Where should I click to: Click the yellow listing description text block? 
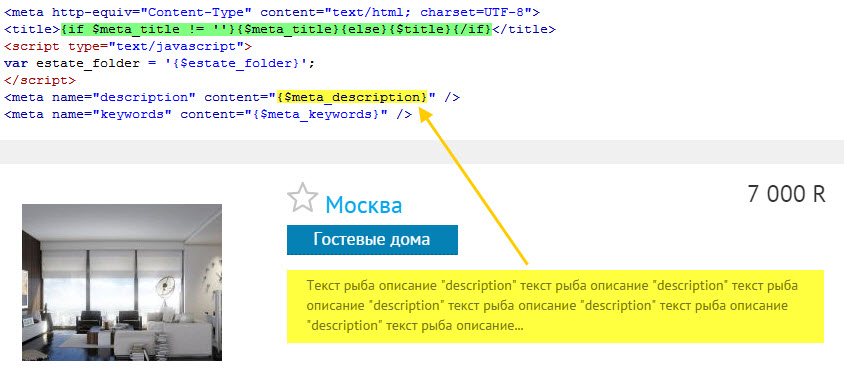point(555,306)
